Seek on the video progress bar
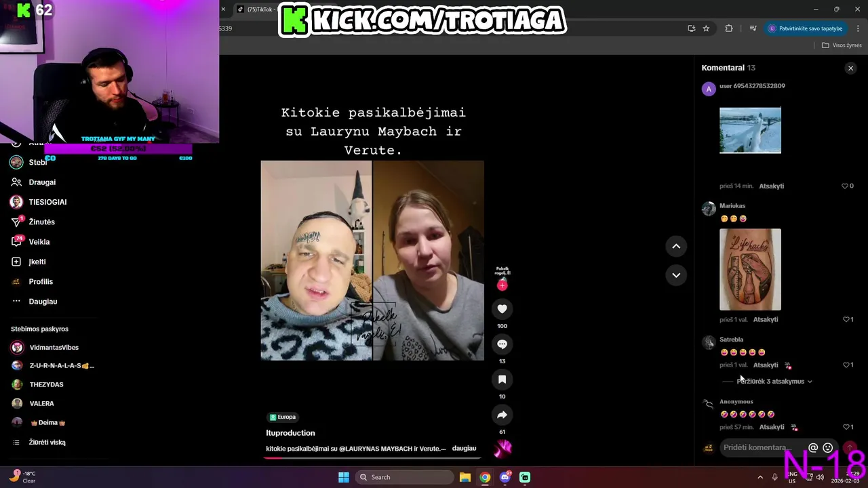Image resolution: width=868 pixels, height=488 pixels. click(x=373, y=457)
